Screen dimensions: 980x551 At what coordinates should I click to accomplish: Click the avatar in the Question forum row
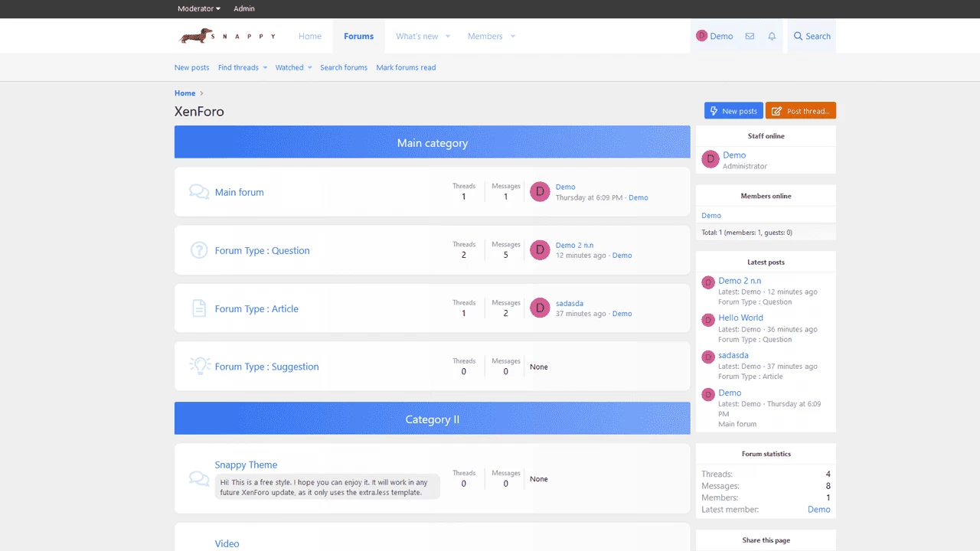(540, 249)
